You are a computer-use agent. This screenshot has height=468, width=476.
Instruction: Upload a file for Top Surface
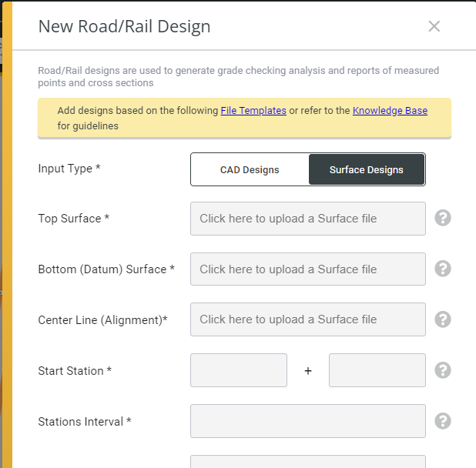(x=308, y=219)
